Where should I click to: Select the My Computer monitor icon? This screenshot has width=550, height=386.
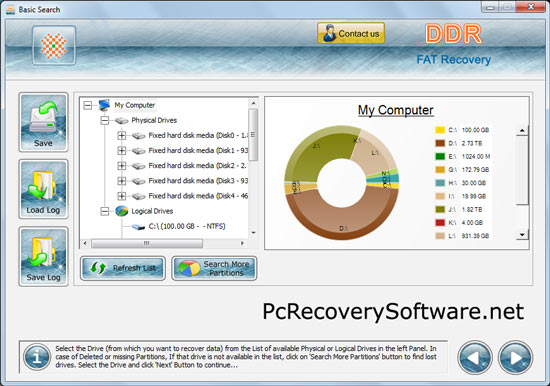point(104,105)
